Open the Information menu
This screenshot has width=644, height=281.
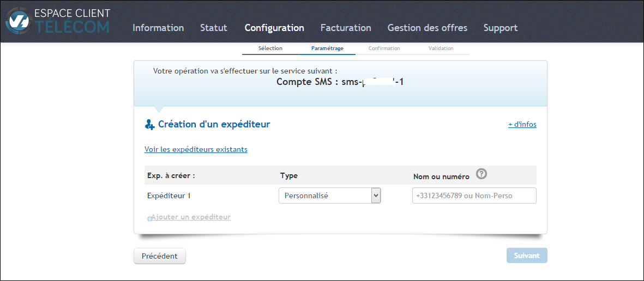(x=158, y=28)
